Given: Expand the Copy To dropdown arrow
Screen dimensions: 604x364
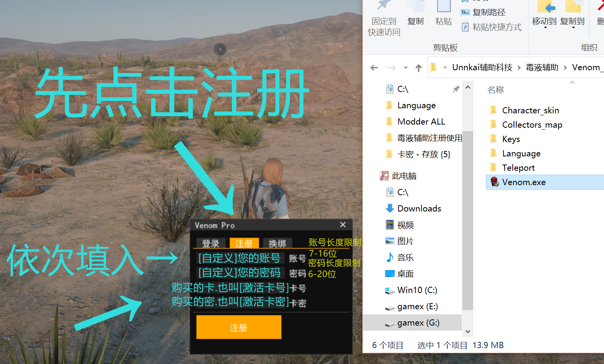Looking at the screenshot, I should coord(573,28).
